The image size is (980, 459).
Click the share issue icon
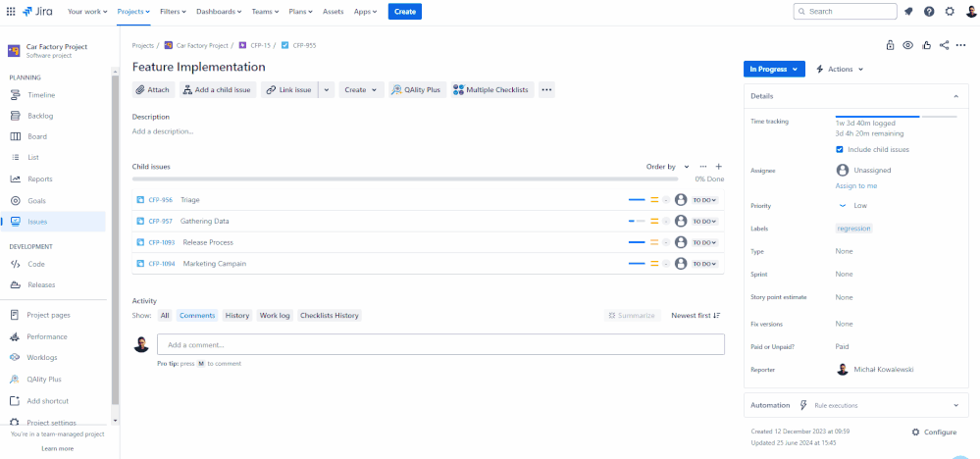(x=945, y=45)
